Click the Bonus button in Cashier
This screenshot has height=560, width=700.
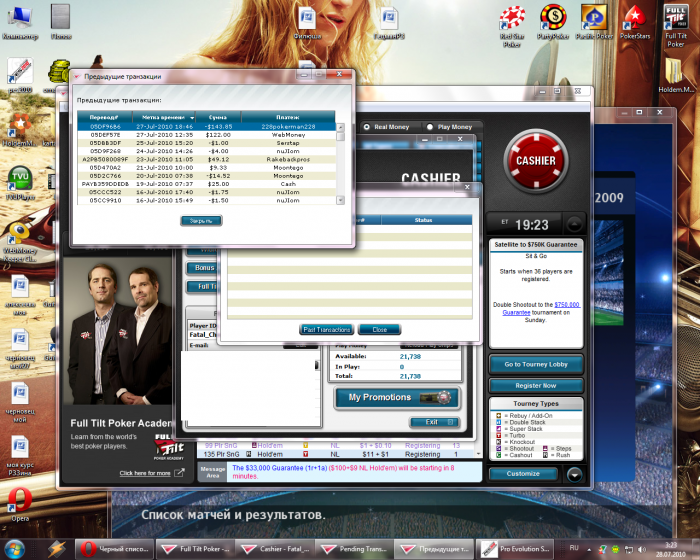click(x=202, y=268)
